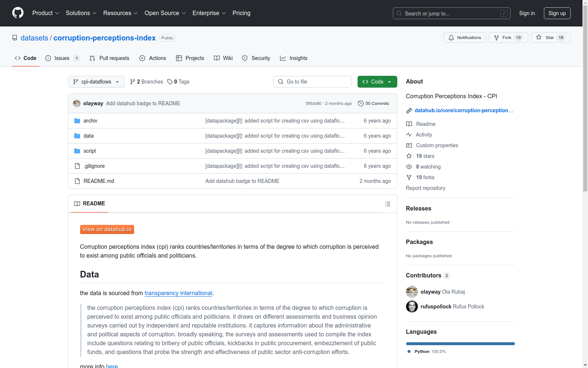This screenshot has height=368, width=588.
Task: Click olayway's contributor avatar
Action: [412, 292]
